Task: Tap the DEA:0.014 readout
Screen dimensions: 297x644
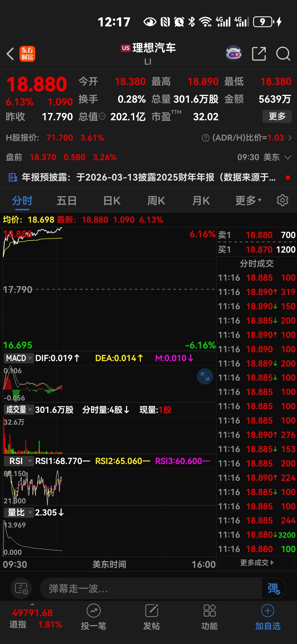Action: tap(119, 358)
